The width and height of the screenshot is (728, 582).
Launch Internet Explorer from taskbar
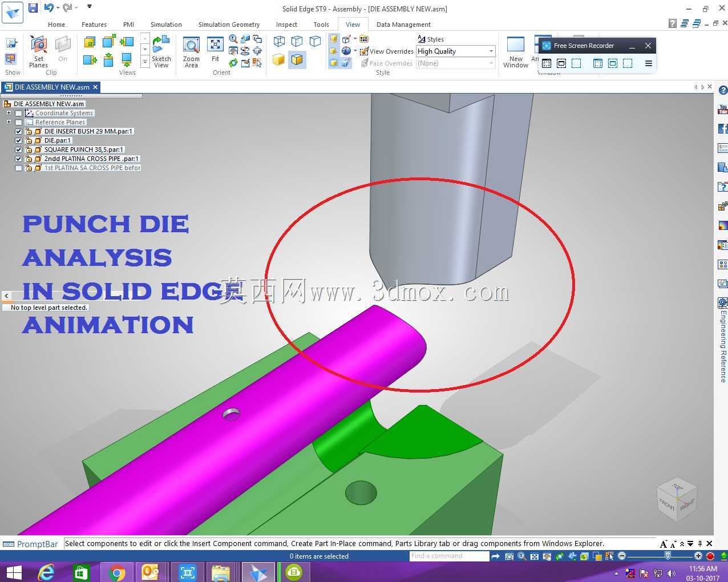click(46, 572)
